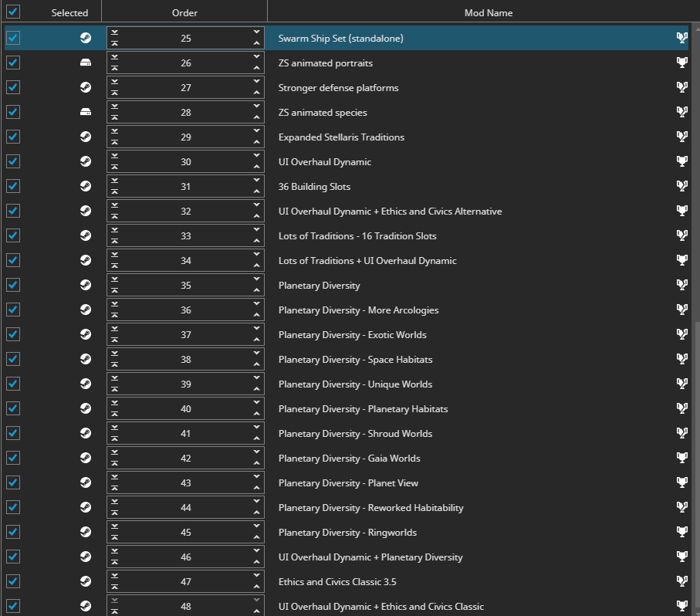Select the 'Planetary Diversity - Shroud Worlds' mod name
This screenshot has height=616, width=700.
coord(355,433)
